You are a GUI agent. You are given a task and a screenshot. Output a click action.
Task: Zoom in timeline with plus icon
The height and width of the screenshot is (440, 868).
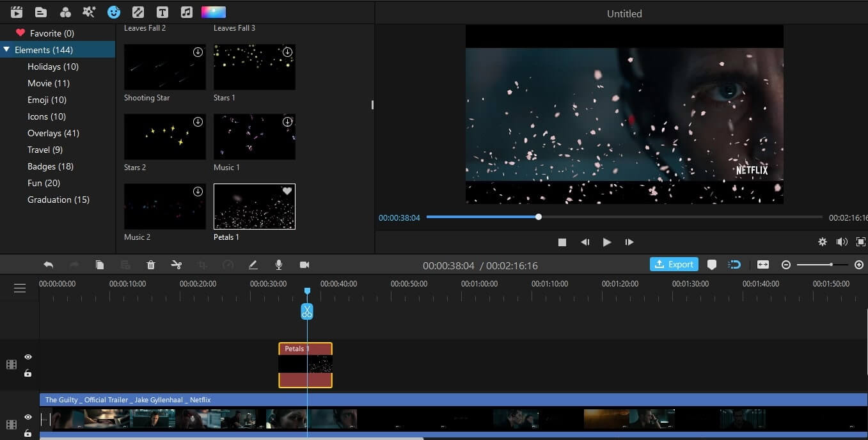tap(859, 265)
